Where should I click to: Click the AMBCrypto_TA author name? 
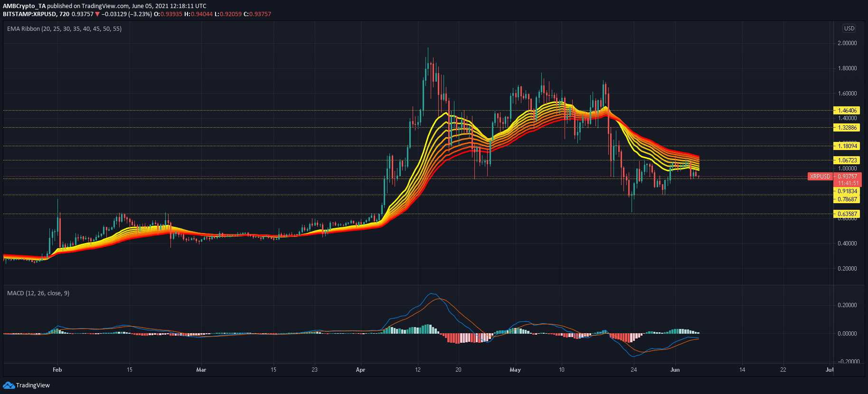(x=24, y=6)
